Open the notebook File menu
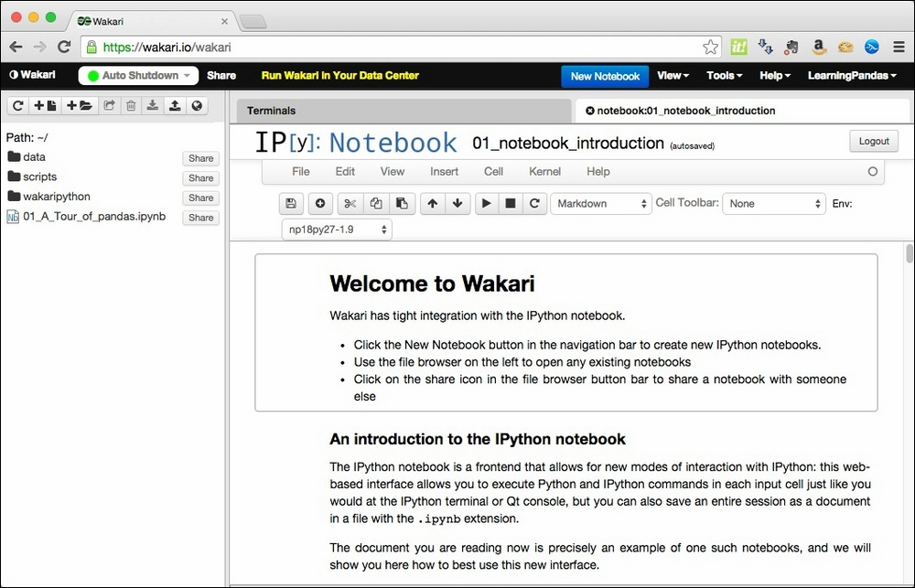This screenshot has height=588, width=915. [300, 172]
